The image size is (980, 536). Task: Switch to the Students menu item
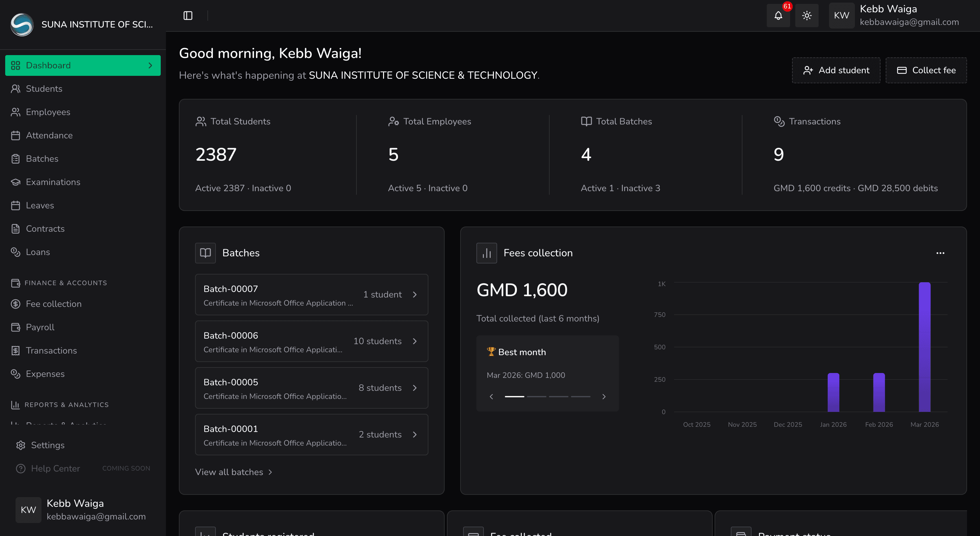point(44,88)
